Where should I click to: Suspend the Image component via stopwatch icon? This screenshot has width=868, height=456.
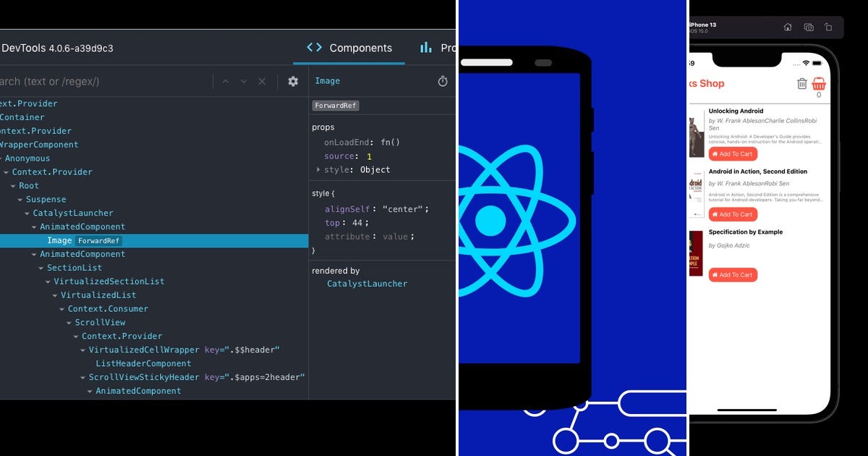pyautogui.click(x=442, y=81)
